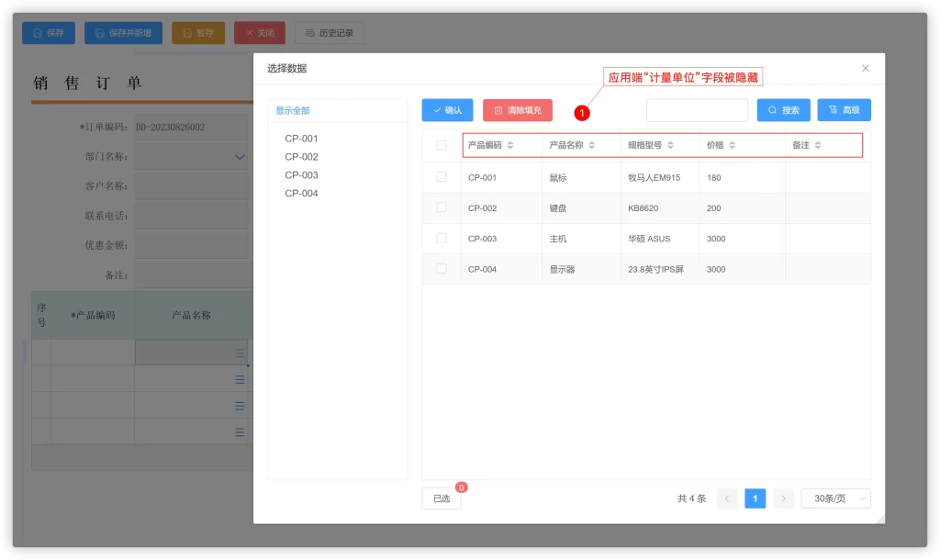Check the CP-004 row checkbox
The image size is (940, 560).
pos(442,269)
